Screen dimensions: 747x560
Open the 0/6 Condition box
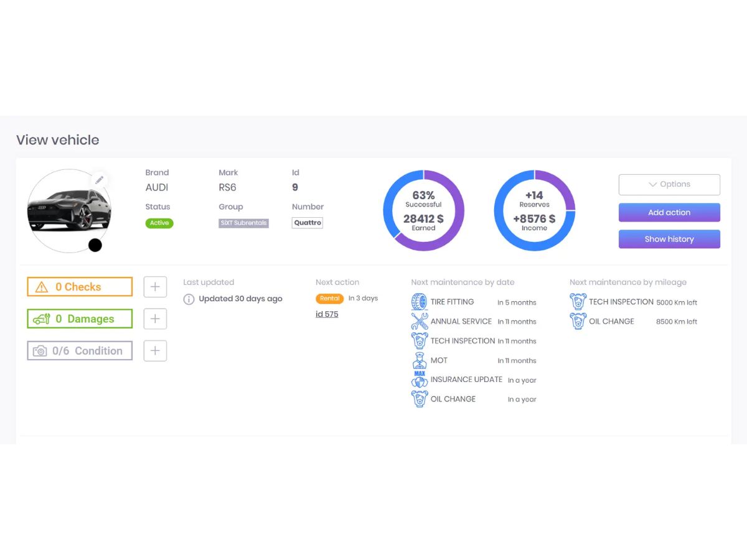80,350
